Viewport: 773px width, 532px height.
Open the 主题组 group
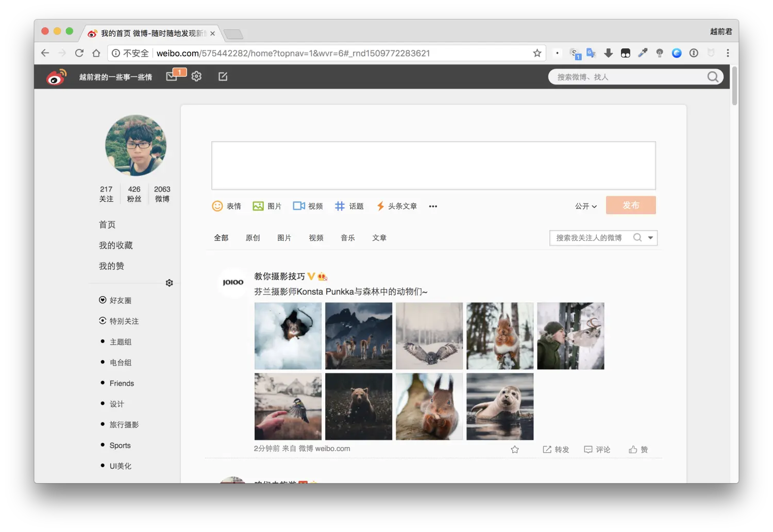(x=121, y=341)
